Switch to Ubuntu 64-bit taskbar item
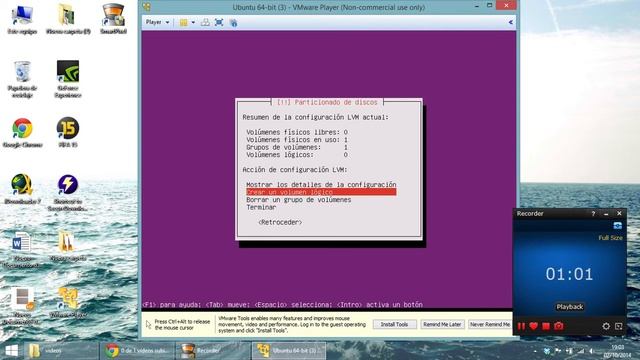Viewport: 640px width, 360px height. 289,351
